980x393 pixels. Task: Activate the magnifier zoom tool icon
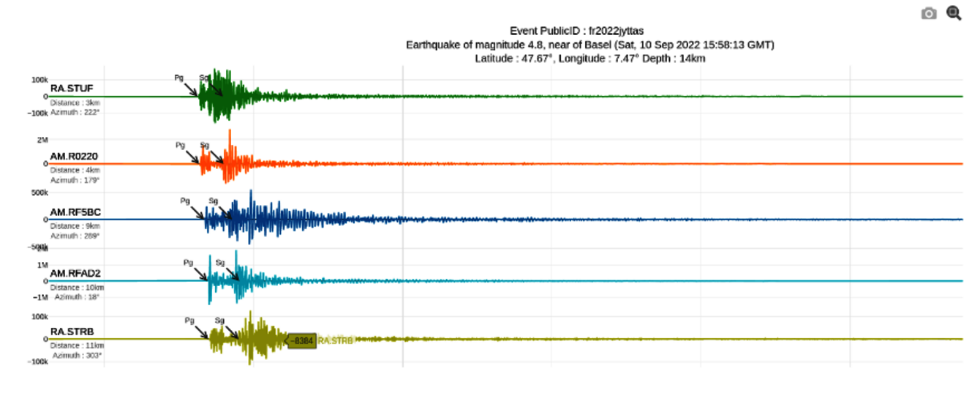coord(954,13)
